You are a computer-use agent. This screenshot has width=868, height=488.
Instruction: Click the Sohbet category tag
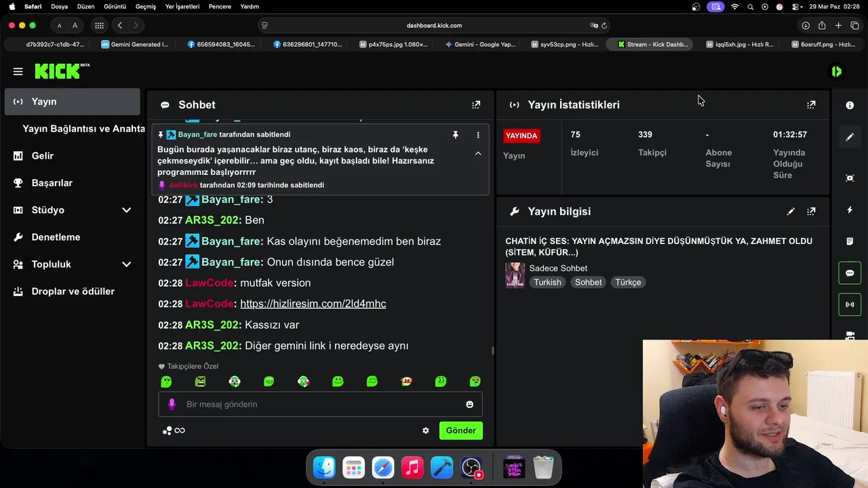[x=589, y=283]
